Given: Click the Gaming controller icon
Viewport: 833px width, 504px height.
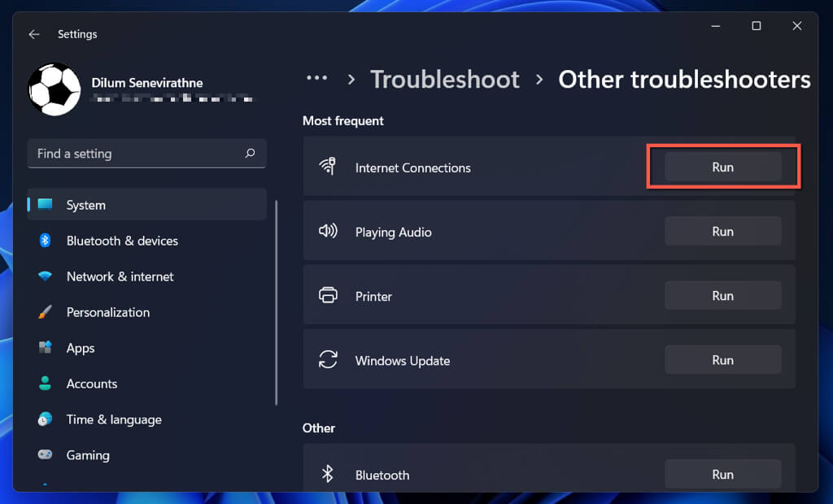Looking at the screenshot, I should (46, 454).
